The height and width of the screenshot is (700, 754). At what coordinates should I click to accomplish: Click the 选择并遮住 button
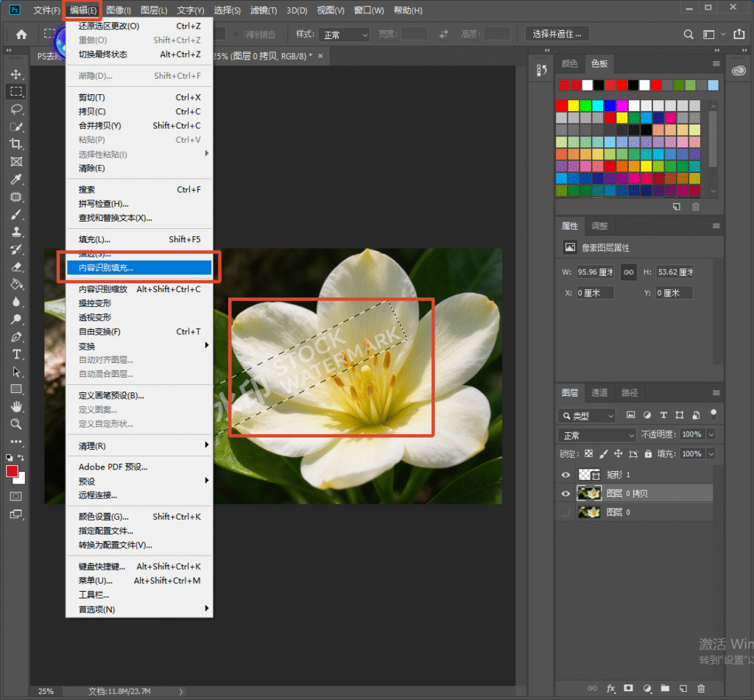[557, 34]
